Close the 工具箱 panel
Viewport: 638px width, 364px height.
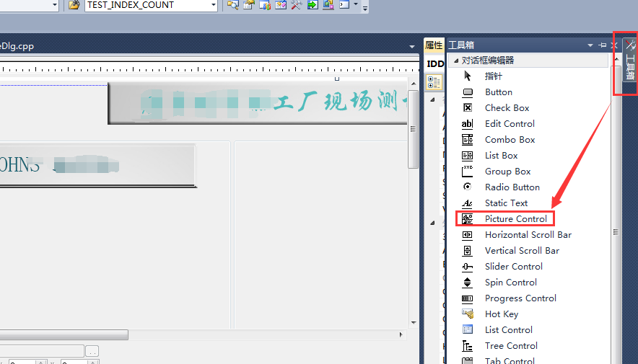pyautogui.click(x=614, y=45)
